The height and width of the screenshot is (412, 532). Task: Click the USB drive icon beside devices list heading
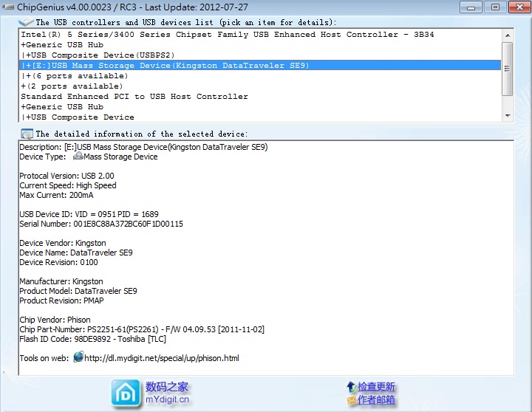point(26,22)
